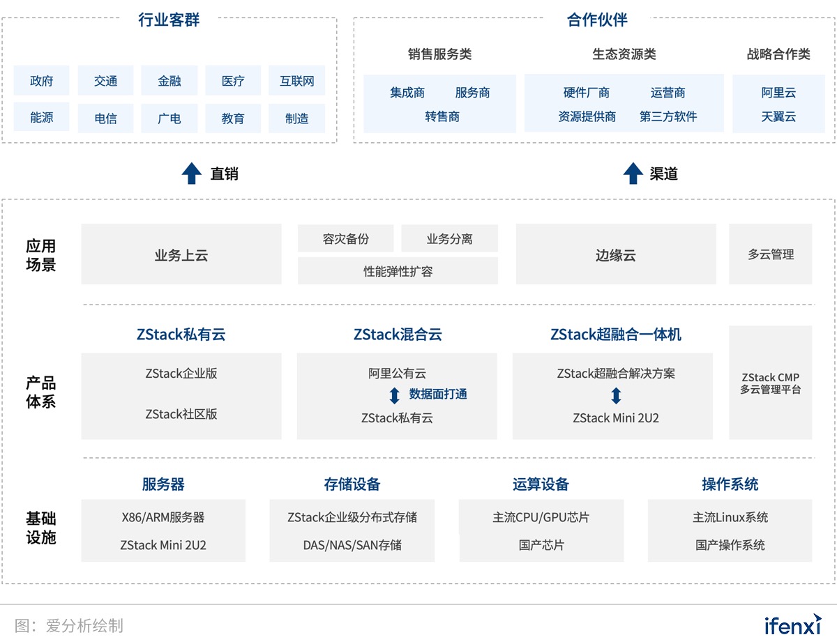Click 主流Linux系统 text
837x644 pixels.
click(730, 517)
